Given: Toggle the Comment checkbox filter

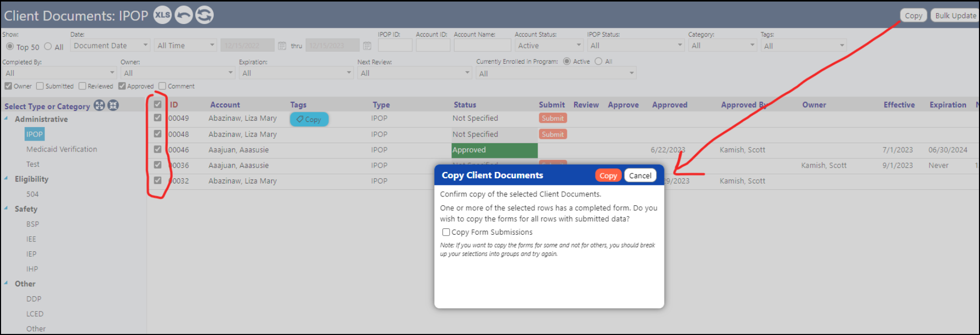Looking at the screenshot, I should [x=162, y=86].
